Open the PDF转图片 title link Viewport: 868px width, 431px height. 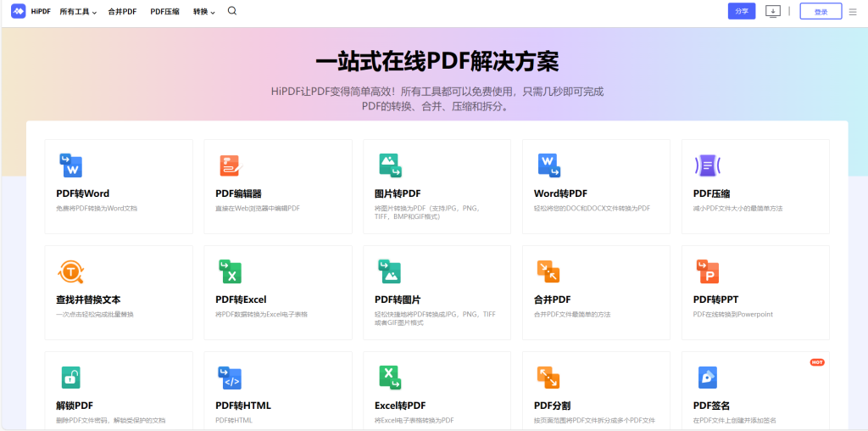point(398,299)
